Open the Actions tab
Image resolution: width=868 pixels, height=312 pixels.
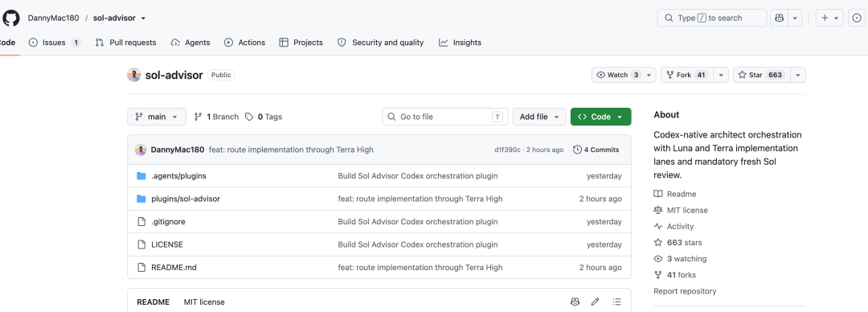244,43
